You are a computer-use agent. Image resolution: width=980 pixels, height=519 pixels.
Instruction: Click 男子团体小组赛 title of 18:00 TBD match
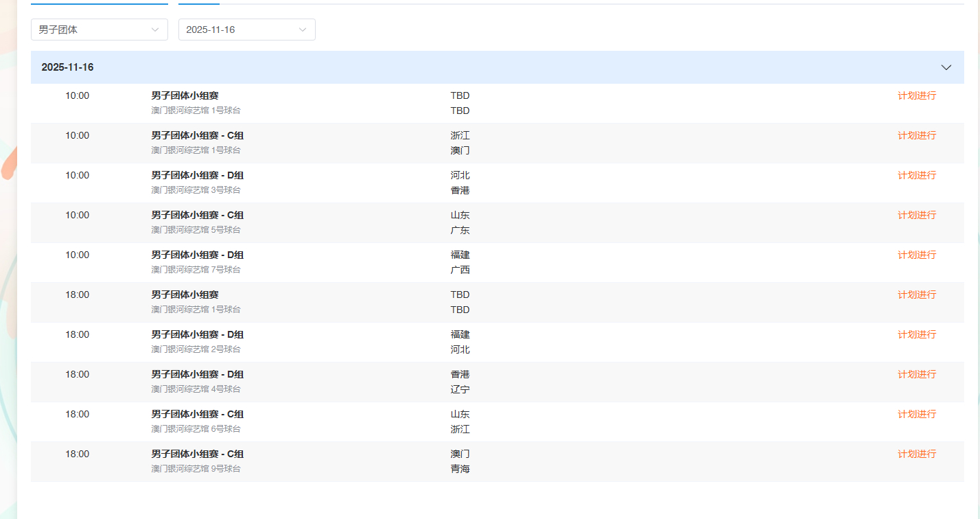tap(185, 295)
